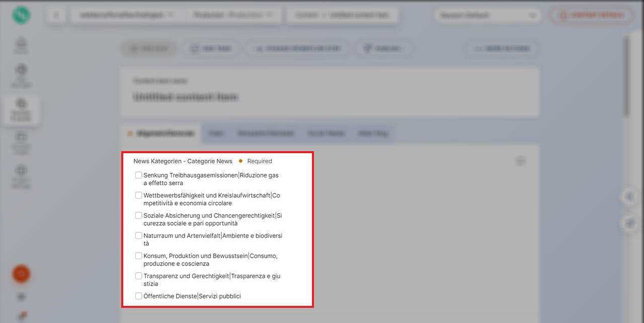Enable Wettbewerbsfähigkeit und Kreislaufwirtschaft checkbox
This screenshot has width=644, height=323.
click(138, 196)
